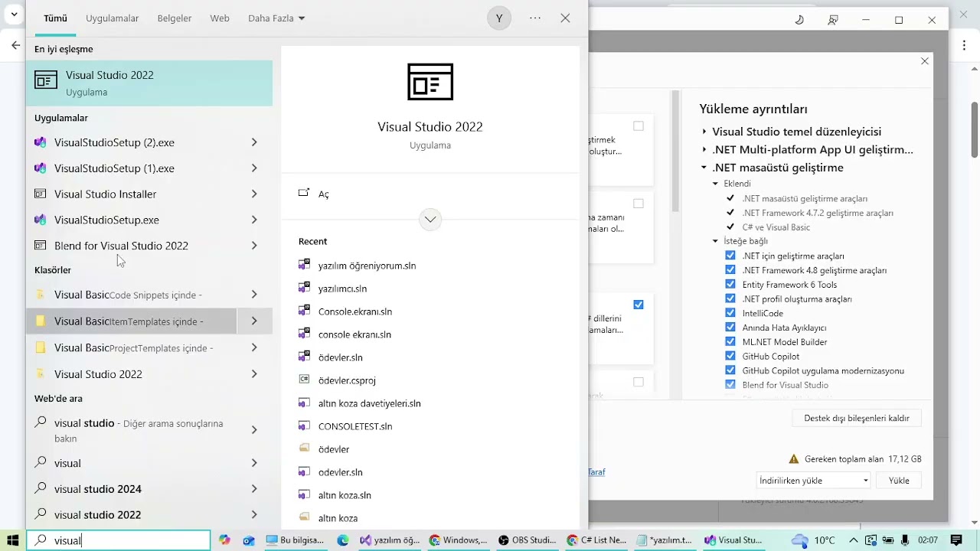The image size is (980, 551).
Task: Expand Visual Studio temel düzenleyicisi node
Action: click(x=704, y=132)
